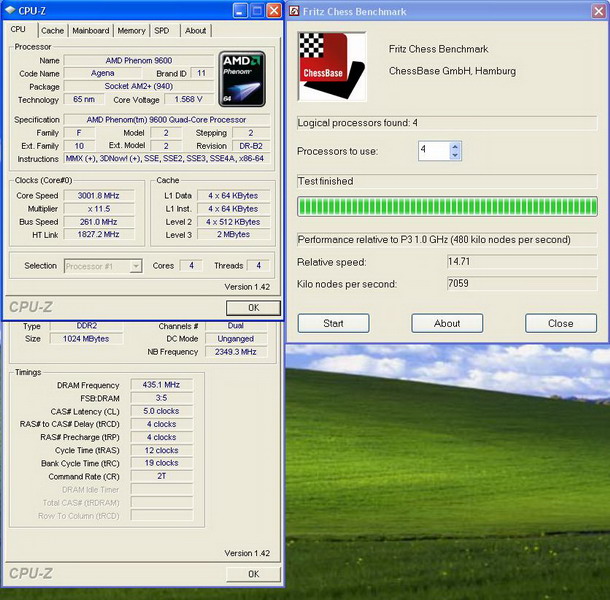Click the memory Size value 1024 MBytes
Screen dimensions: 610x600
point(86,339)
